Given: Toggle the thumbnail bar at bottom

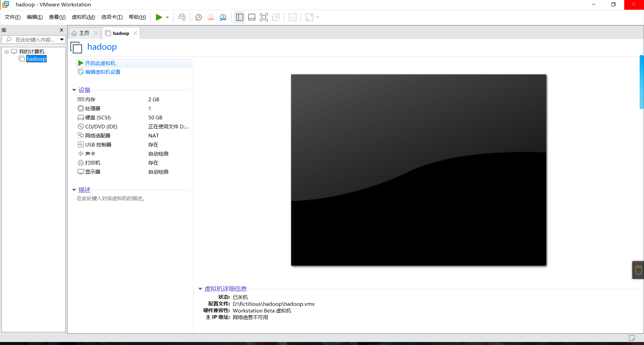Looking at the screenshot, I should (x=252, y=17).
